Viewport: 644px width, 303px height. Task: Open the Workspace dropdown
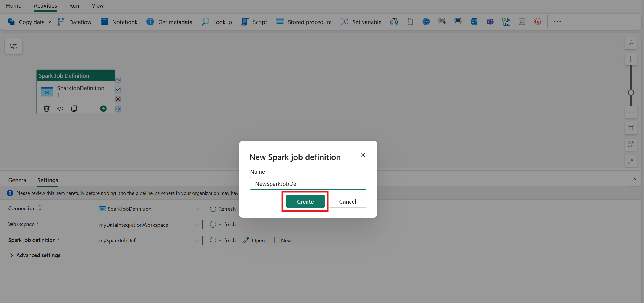click(x=149, y=225)
